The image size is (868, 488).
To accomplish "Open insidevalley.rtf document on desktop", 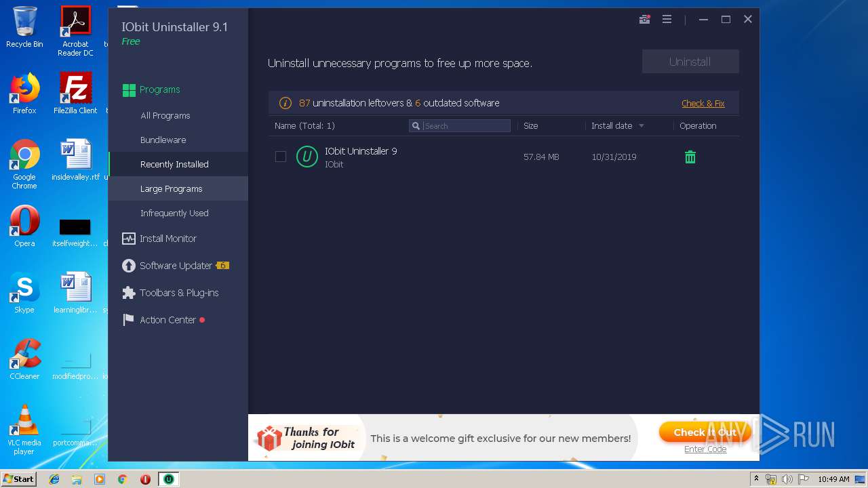I will (75, 160).
